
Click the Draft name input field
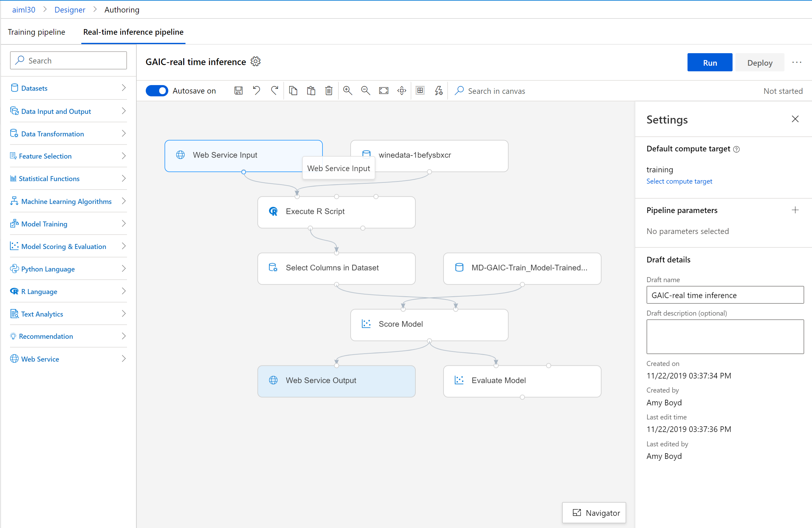725,295
